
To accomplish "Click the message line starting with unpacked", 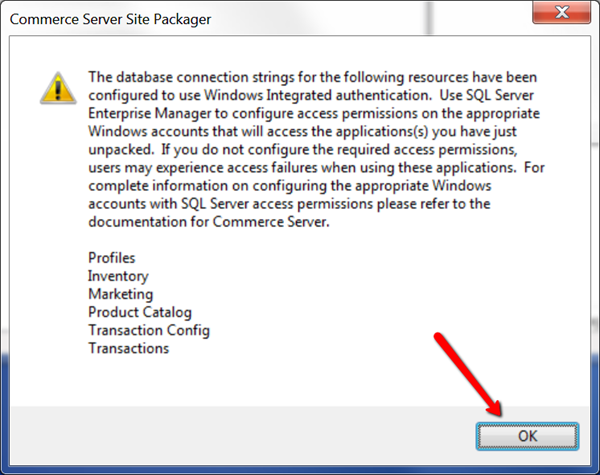I will [x=303, y=149].
